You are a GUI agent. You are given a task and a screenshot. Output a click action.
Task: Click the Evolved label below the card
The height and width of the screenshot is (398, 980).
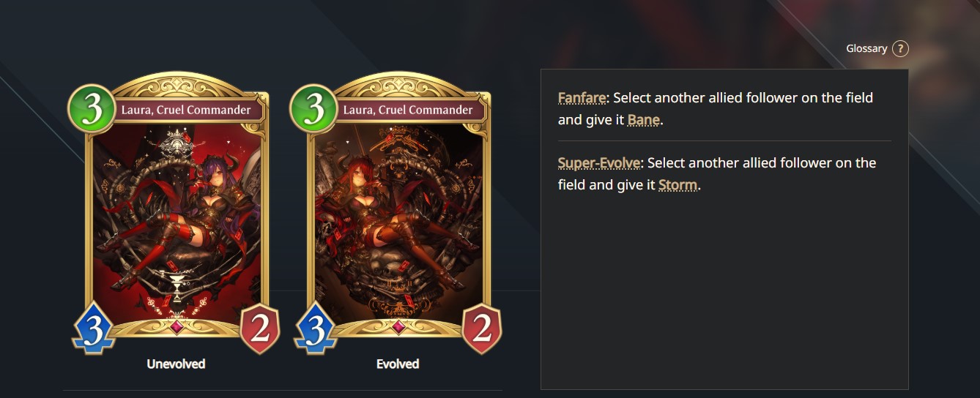tap(398, 364)
